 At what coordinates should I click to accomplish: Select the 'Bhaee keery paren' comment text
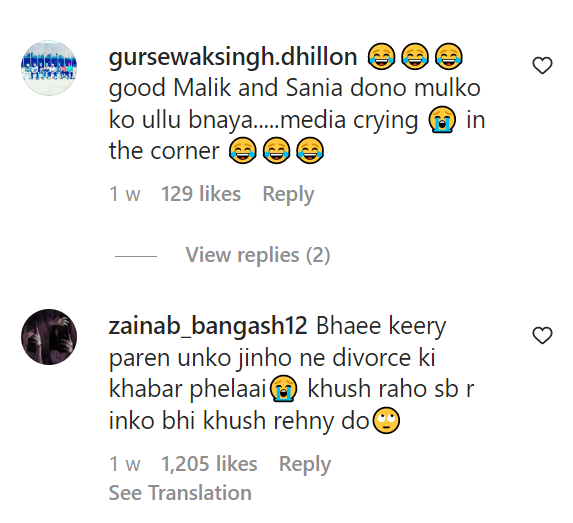291,374
